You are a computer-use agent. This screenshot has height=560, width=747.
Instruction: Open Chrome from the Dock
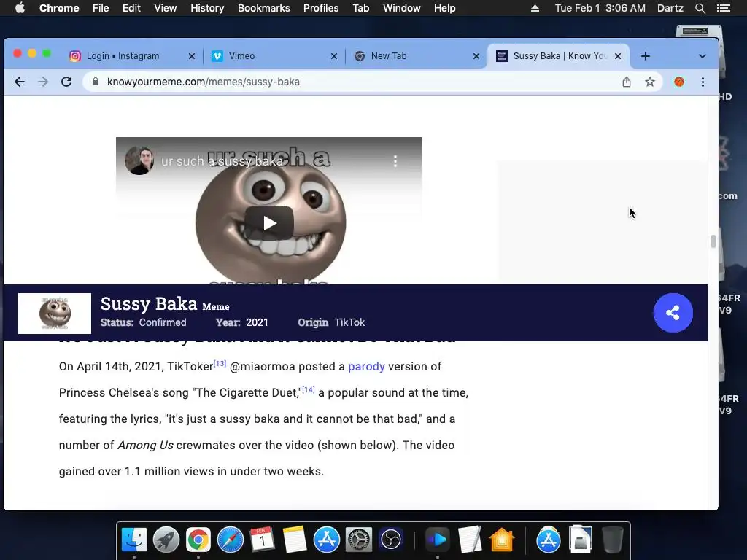point(198,540)
